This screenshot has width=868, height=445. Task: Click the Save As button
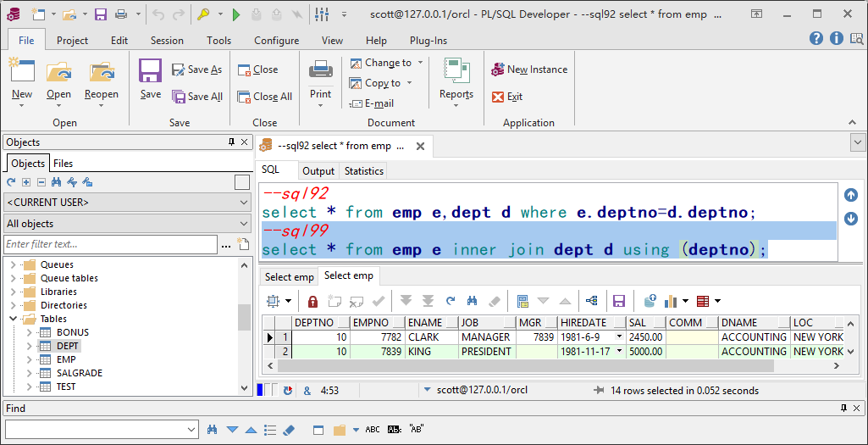coord(197,70)
